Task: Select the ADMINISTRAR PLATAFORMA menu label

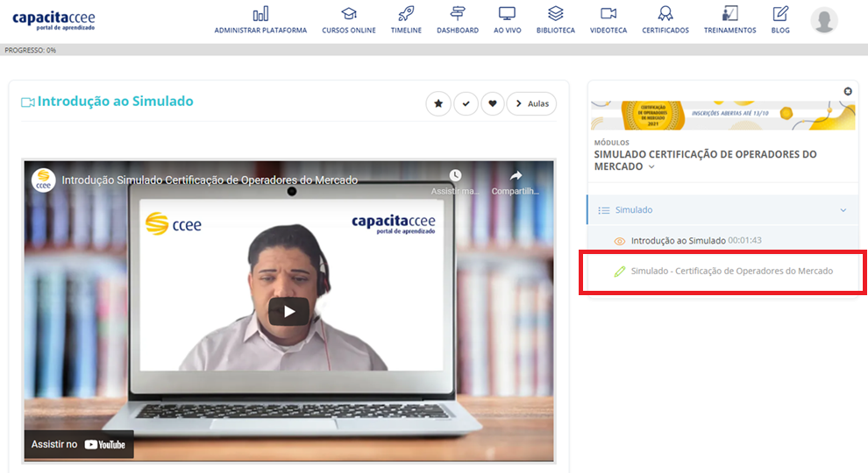Action: (260, 31)
